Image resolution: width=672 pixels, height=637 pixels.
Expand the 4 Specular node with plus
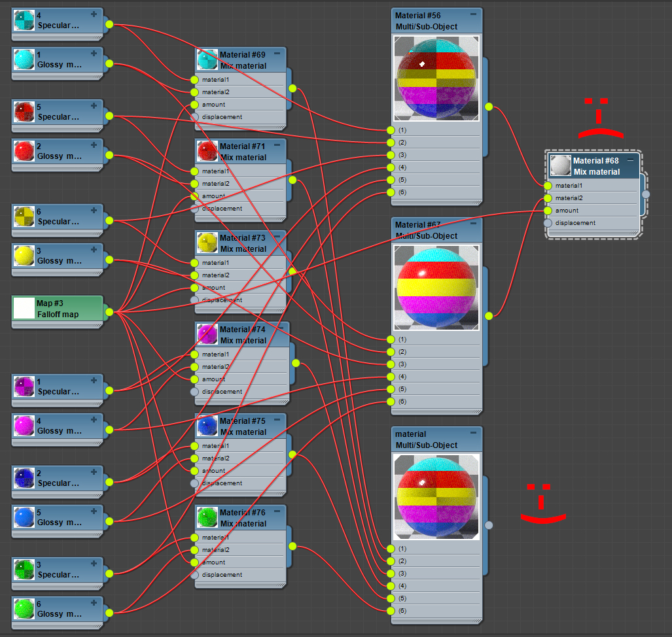pyautogui.click(x=94, y=14)
